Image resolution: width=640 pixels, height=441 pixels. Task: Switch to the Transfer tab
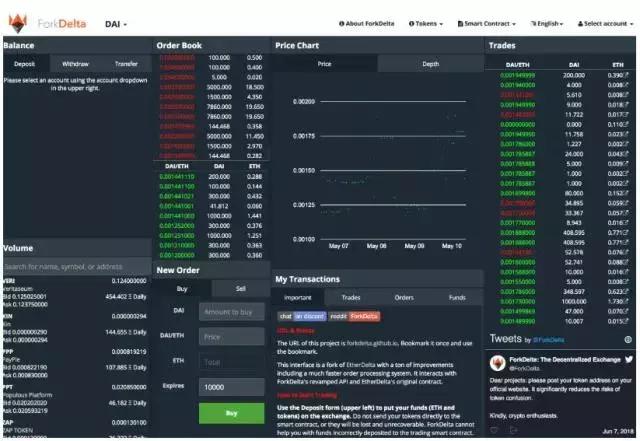point(126,64)
